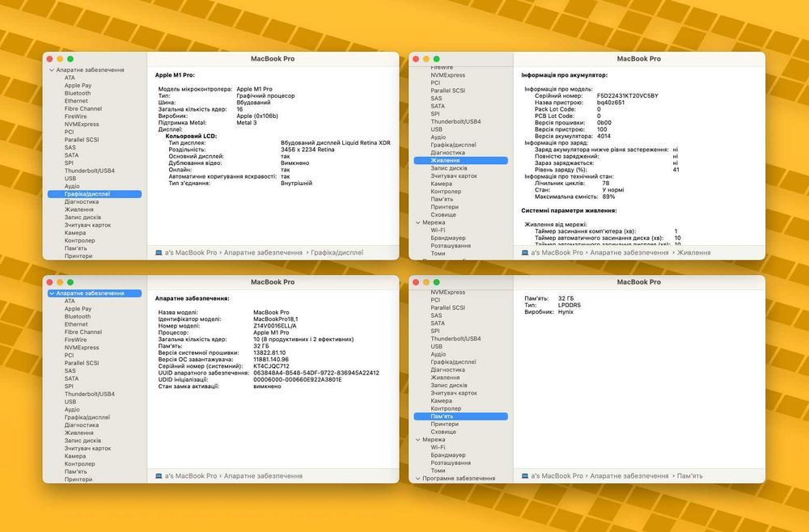Click model identifier MacBookPro18,1
Image resolution: width=809 pixels, height=532 pixels.
click(x=276, y=319)
